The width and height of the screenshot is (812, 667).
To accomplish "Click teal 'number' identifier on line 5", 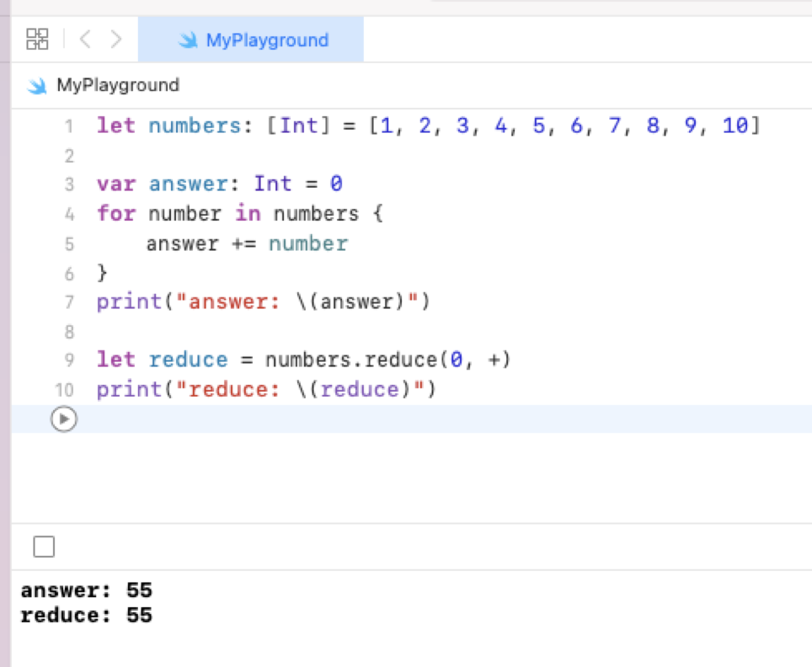I will 308,243.
